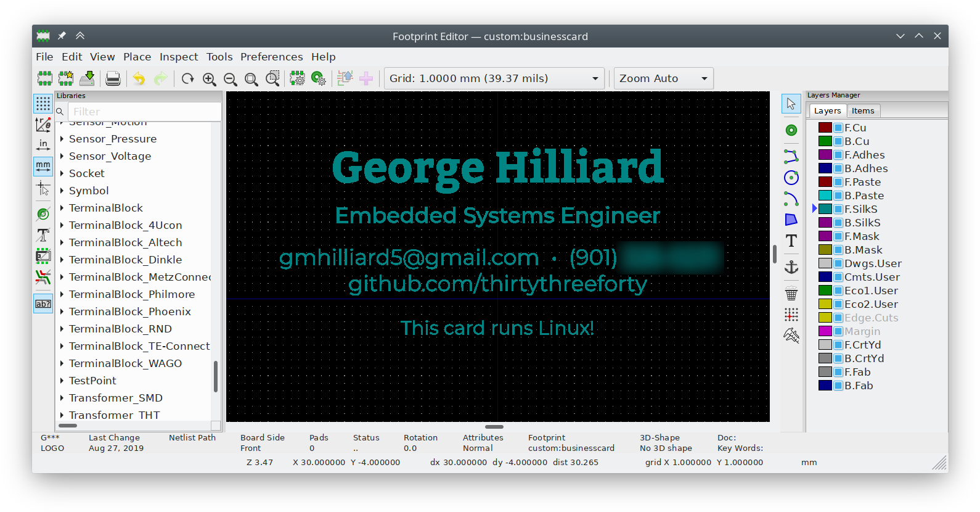Undo the last action
Image resolution: width=980 pixels, height=512 pixels.
pyautogui.click(x=139, y=78)
